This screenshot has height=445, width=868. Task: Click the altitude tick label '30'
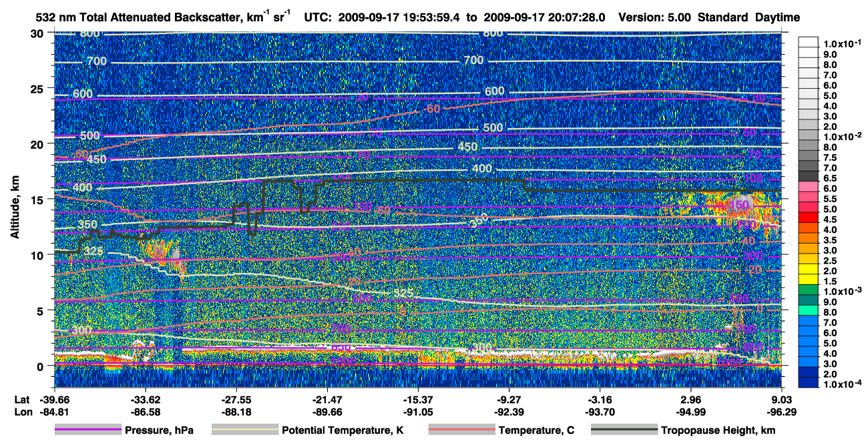coord(39,33)
